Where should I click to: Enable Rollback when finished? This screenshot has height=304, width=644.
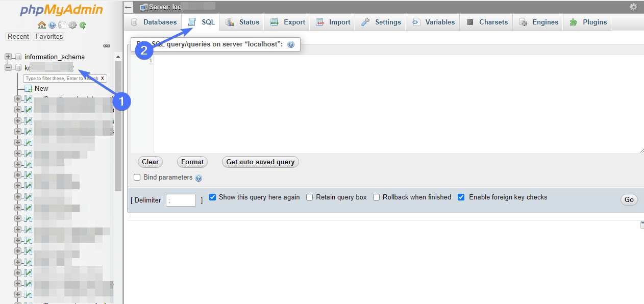(376, 197)
